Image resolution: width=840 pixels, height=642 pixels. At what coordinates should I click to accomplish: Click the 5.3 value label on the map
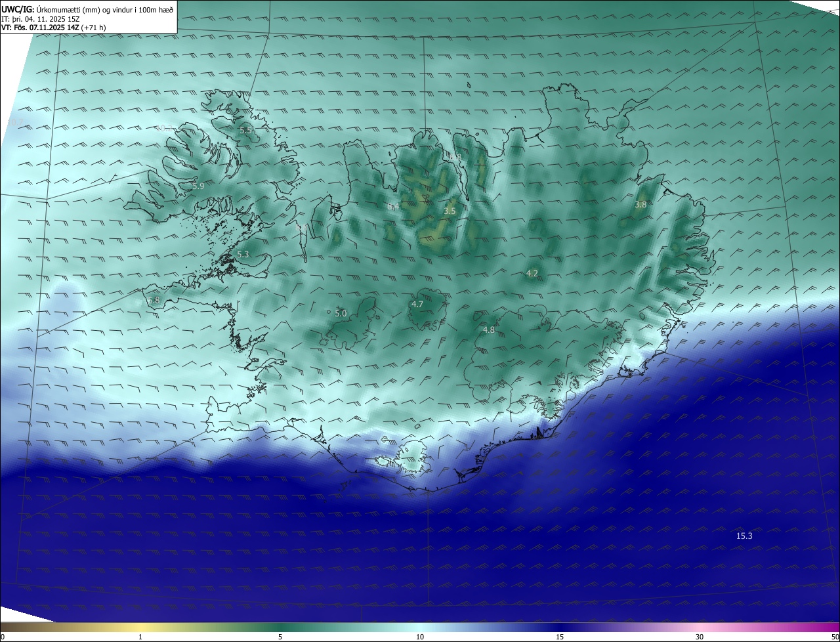[x=243, y=254]
